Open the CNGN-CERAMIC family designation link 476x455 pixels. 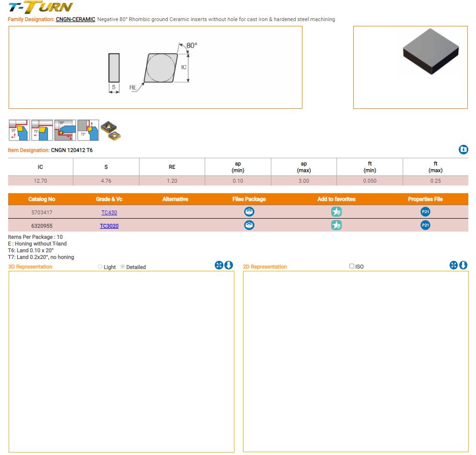(x=75, y=20)
